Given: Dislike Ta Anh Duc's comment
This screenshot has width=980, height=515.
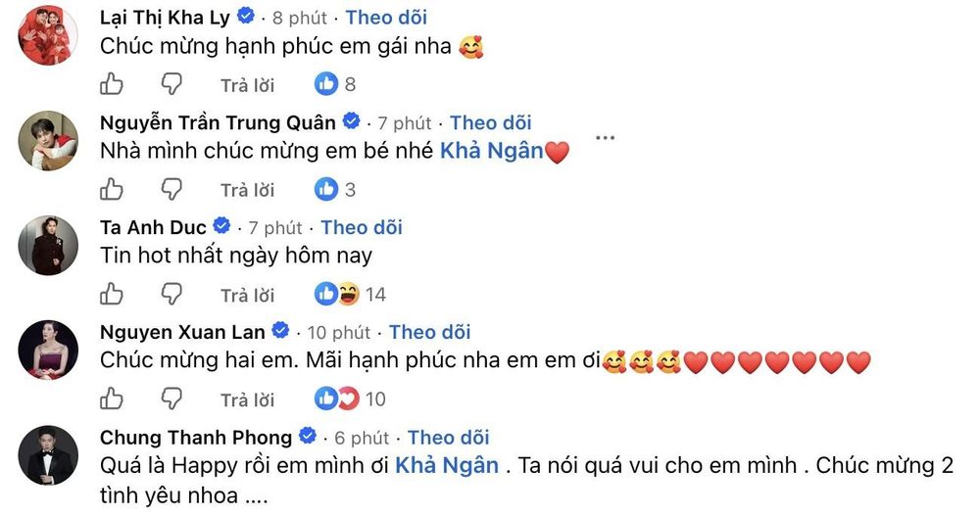Looking at the screenshot, I should coord(171,294).
